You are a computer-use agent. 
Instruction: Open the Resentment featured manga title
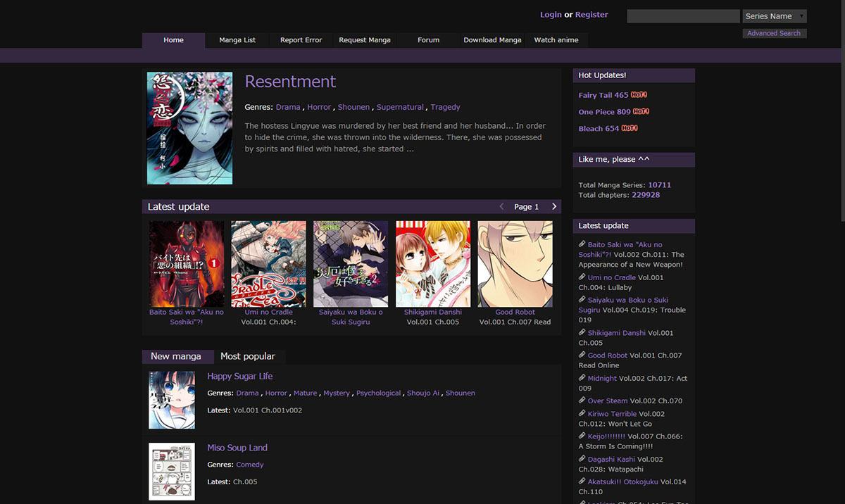coord(290,82)
